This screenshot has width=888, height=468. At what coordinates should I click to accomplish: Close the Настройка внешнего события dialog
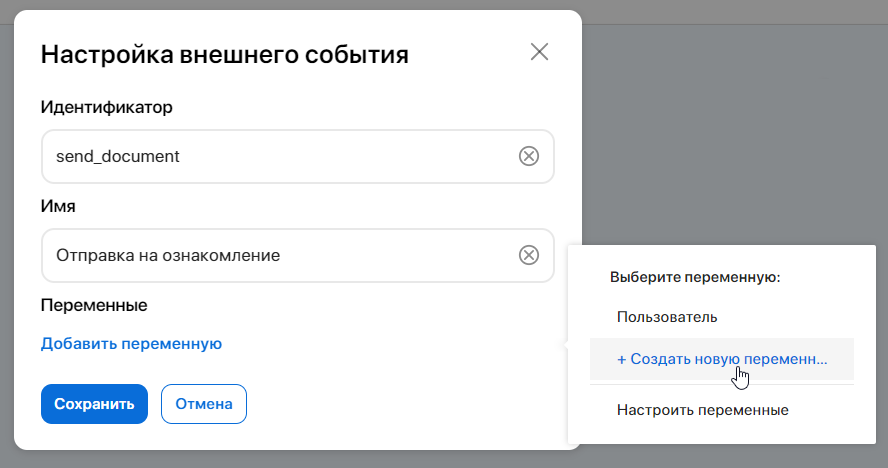[539, 52]
